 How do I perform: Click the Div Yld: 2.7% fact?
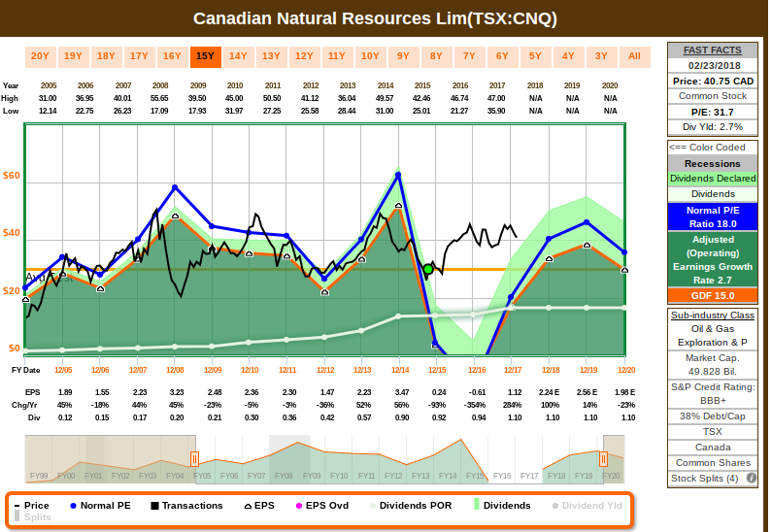coord(713,127)
